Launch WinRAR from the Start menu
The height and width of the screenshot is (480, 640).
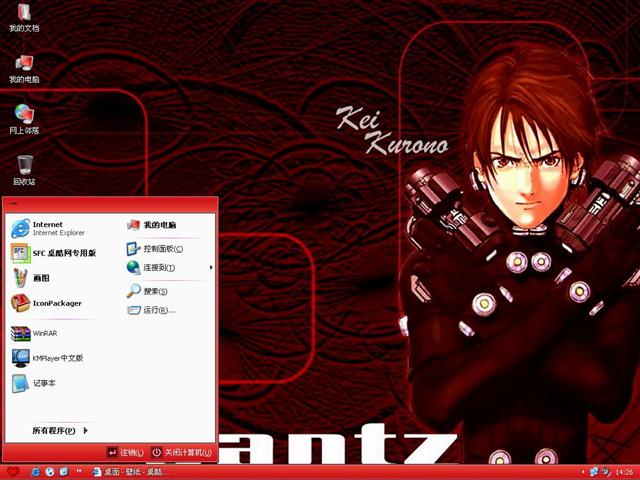[45, 333]
